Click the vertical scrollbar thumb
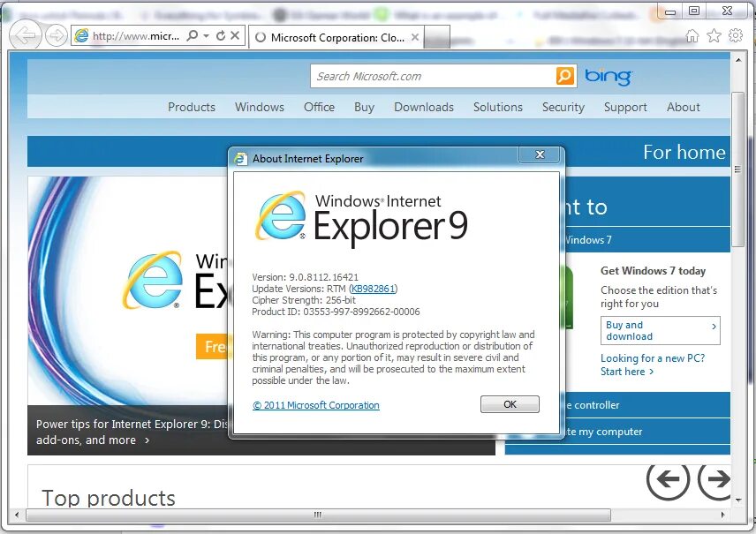 click(738, 169)
